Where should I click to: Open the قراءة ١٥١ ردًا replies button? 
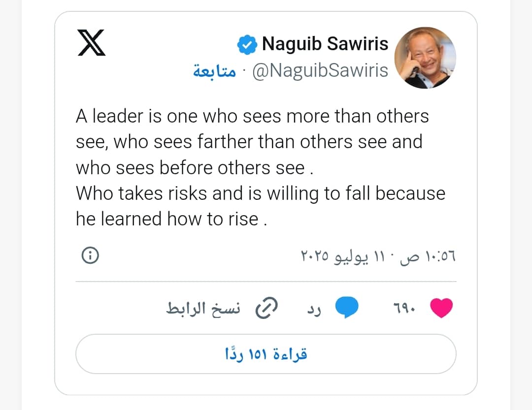point(266,354)
